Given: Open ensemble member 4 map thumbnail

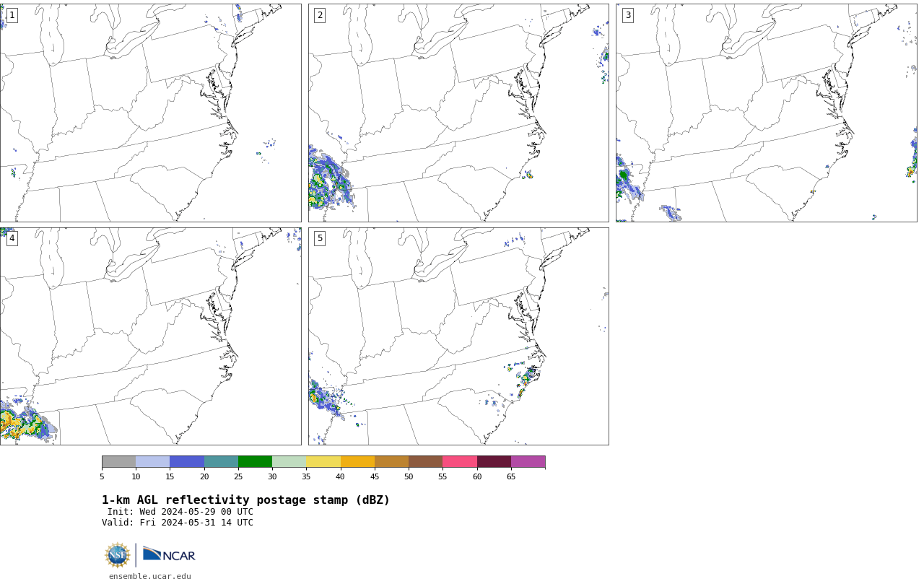Looking at the screenshot, I should point(150,336).
